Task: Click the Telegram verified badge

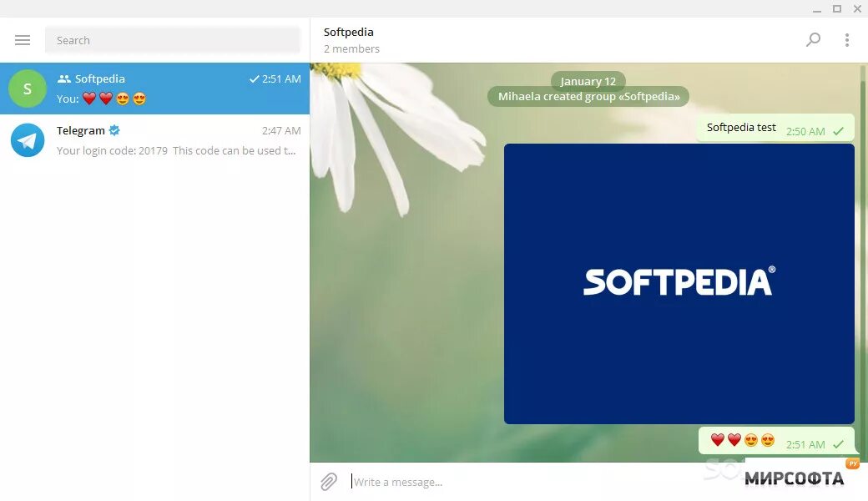Action: (114, 130)
